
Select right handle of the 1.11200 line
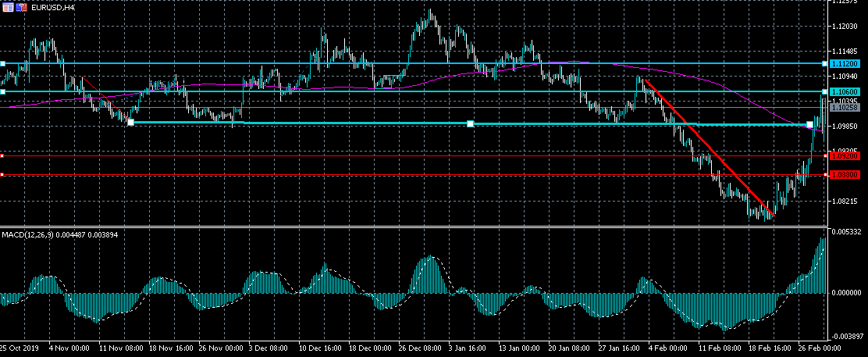click(825, 64)
